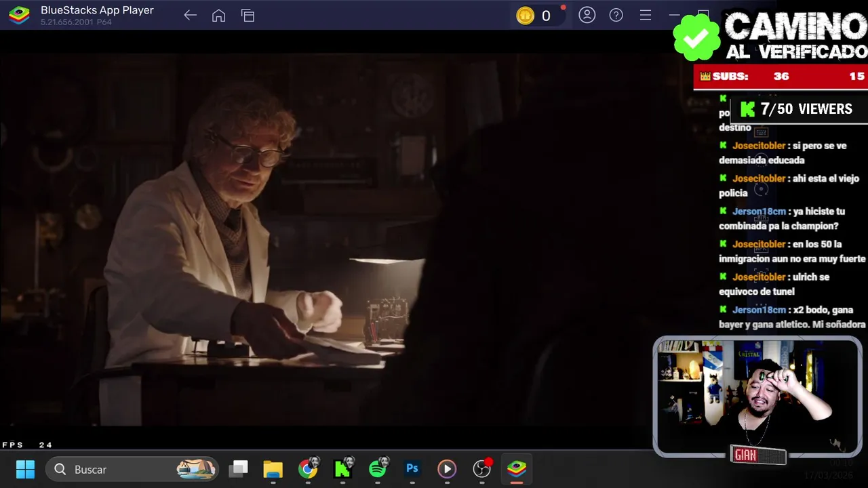Click chat message "ulrich se equivoco de tunel"
Screen dimensions: 868x488
776,284
